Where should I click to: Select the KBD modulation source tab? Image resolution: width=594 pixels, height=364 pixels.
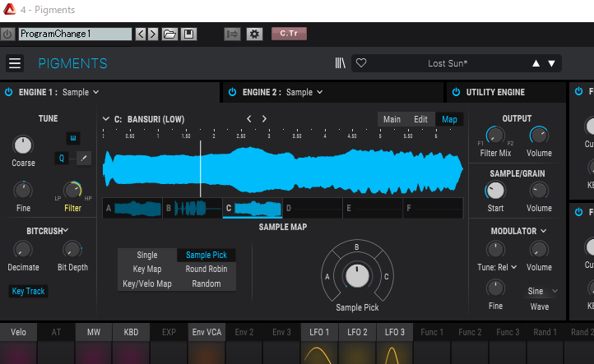131,332
